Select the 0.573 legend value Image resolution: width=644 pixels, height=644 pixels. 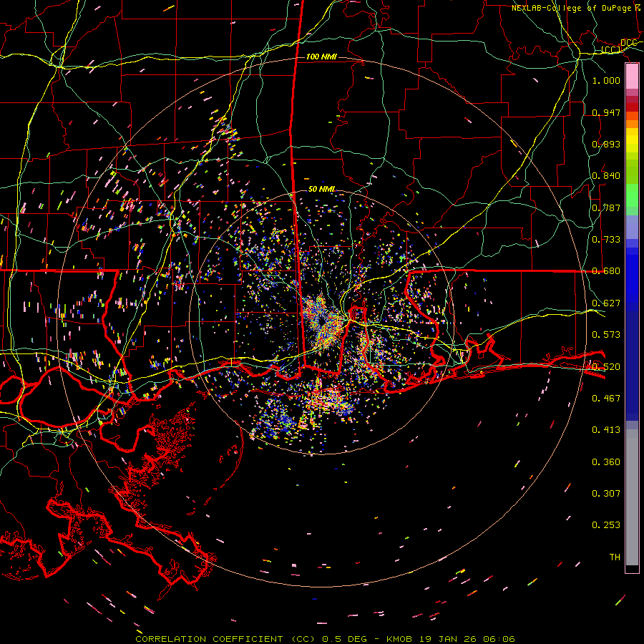click(x=606, y=335)
